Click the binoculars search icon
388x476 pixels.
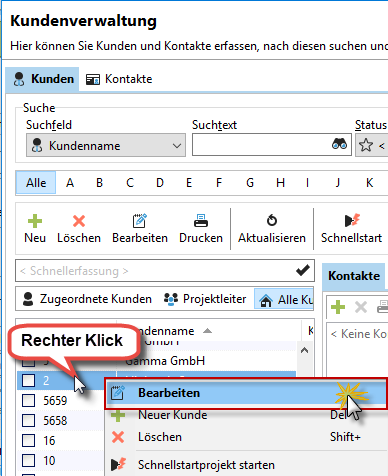click(x=339, y=144)
